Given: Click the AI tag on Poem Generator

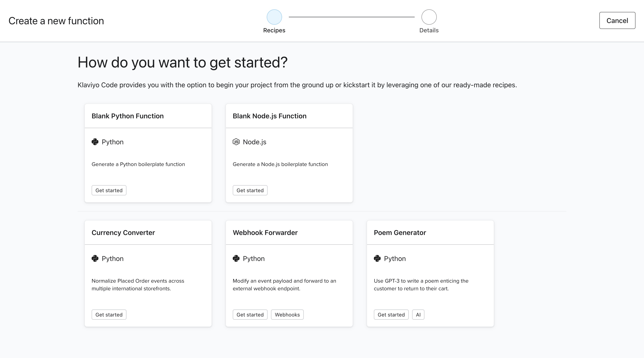Looking at the screenshot, I should click(x=418, y=315).
